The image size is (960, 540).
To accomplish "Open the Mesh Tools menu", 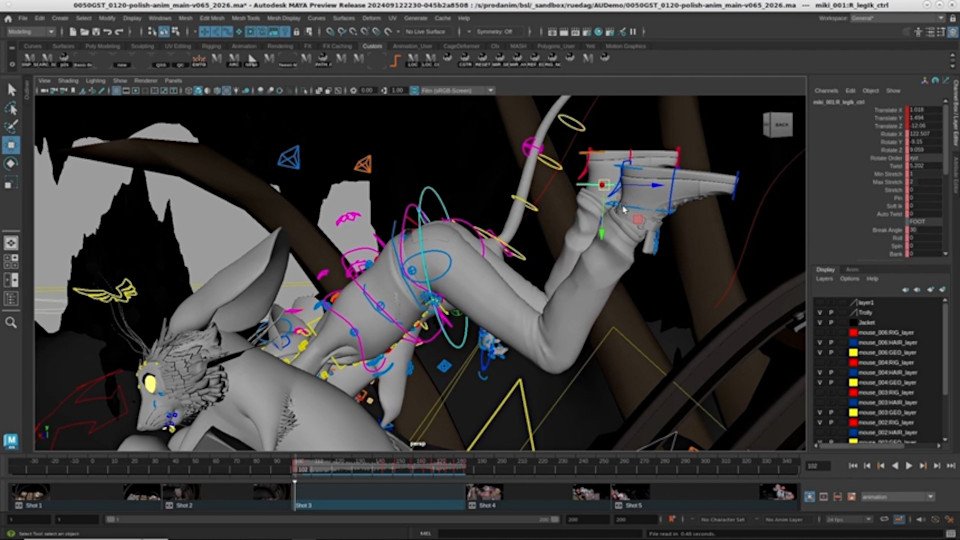I will point(244,18).
